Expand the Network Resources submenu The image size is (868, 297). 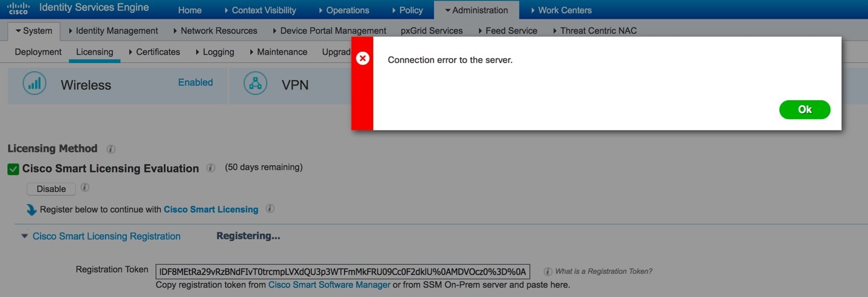coord(215,30)
